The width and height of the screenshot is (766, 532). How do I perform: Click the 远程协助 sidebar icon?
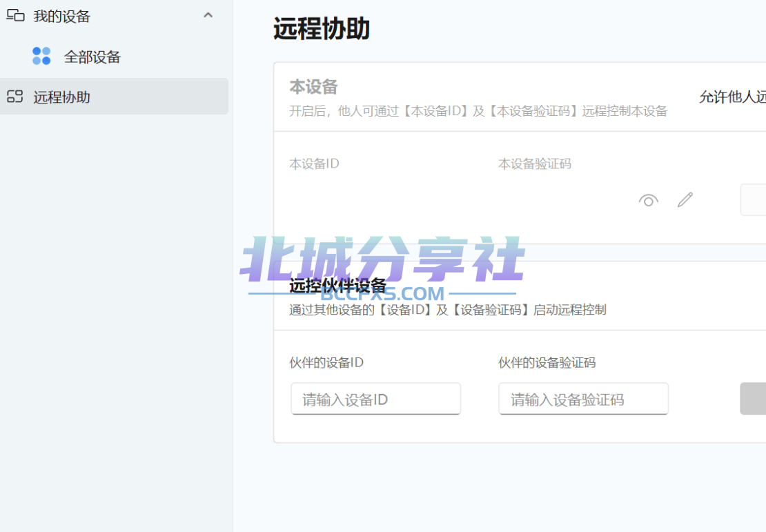[x=15, y=97]
